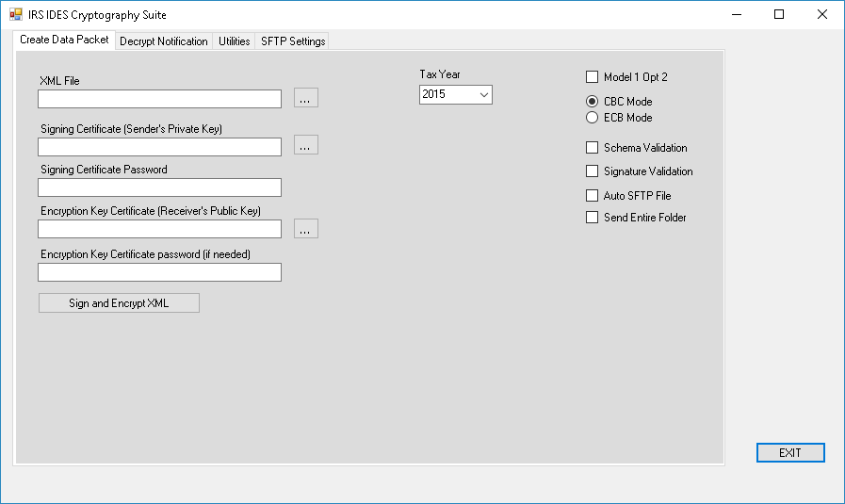Viewport: 845px width, 504px height.
Task: Focus the Signing Certificate path field
Action: 159,147
